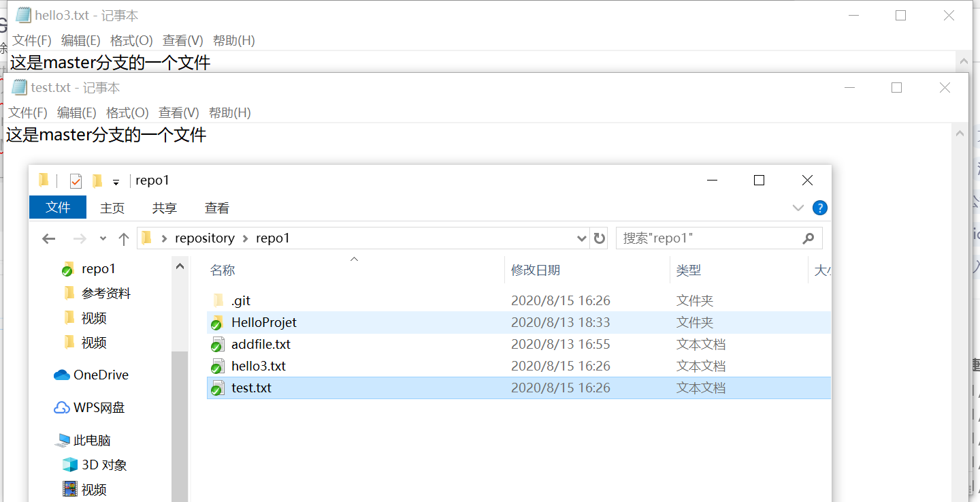Open 查看(V) menu in hello3.txt Notepad

tap(183, 40)
